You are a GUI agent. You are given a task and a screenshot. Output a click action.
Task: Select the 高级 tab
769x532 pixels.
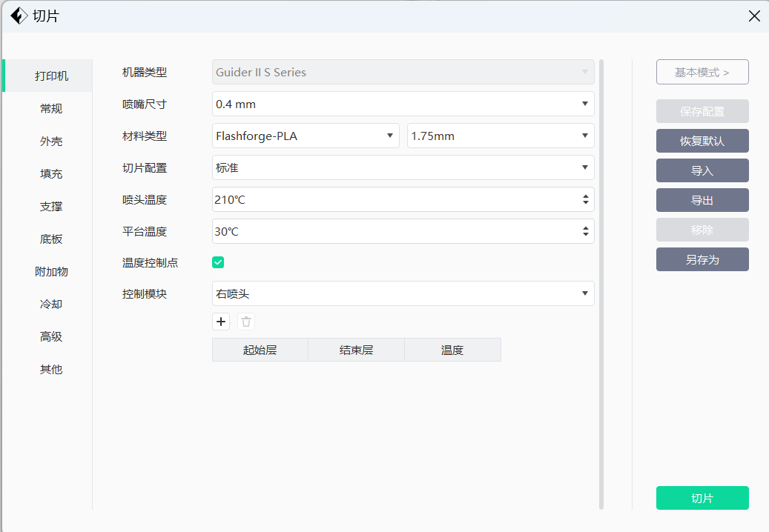[x=51, y=336]
